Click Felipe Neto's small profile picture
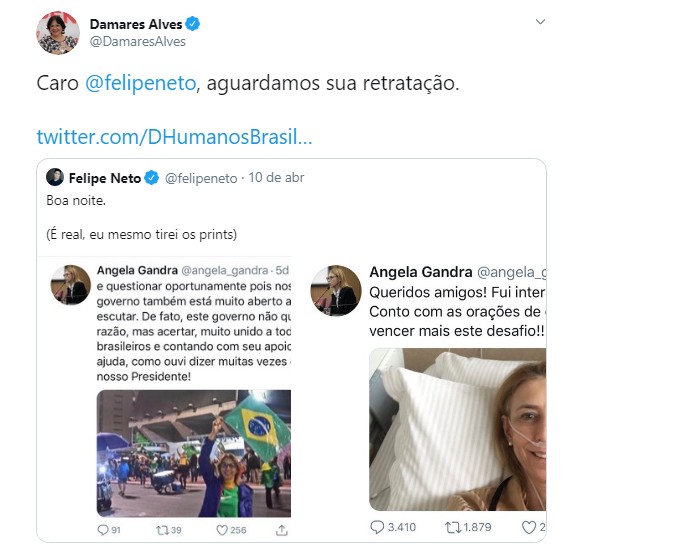The width and height of the screenshot is (675, 557). pyautogui.click(x=55, y=177)
